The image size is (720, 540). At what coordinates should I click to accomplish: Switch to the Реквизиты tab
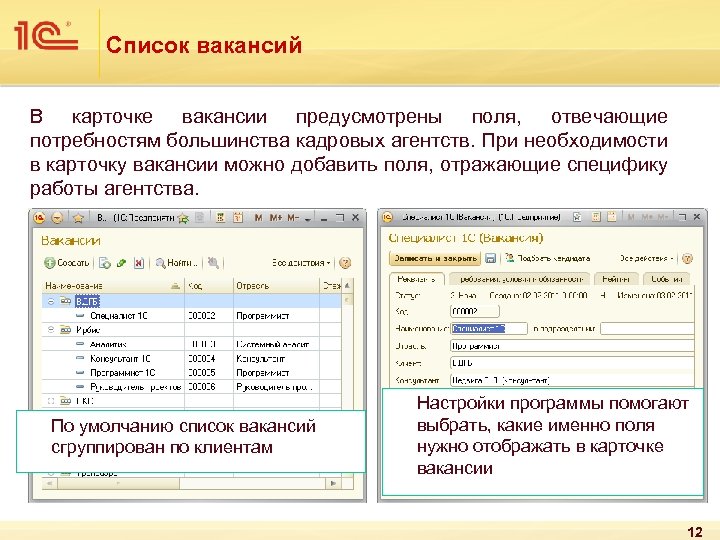pyautogui.click(x=417, y=279)
